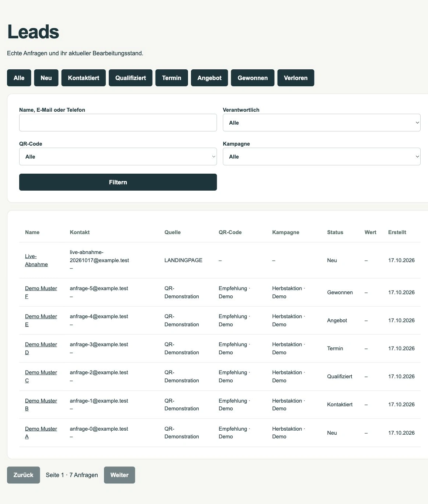Click the Name column header
428x504 pixels.
pos(32,232)
